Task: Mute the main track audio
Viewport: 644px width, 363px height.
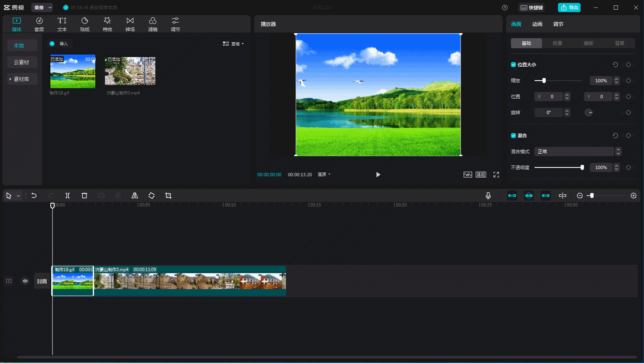Action: click(x=25, y=281)
